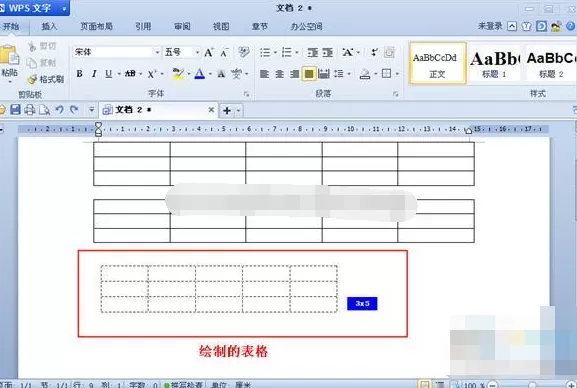Expand the borders dropdown arrow
Image resolution: width=577 pixels, height=388 pixels.
[397, 74]
